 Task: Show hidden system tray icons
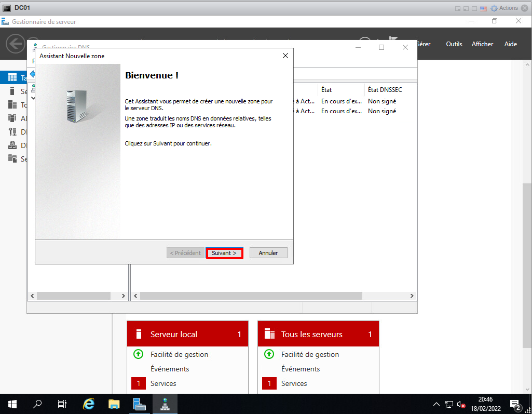pyautogui.click(x=436, y=404)
